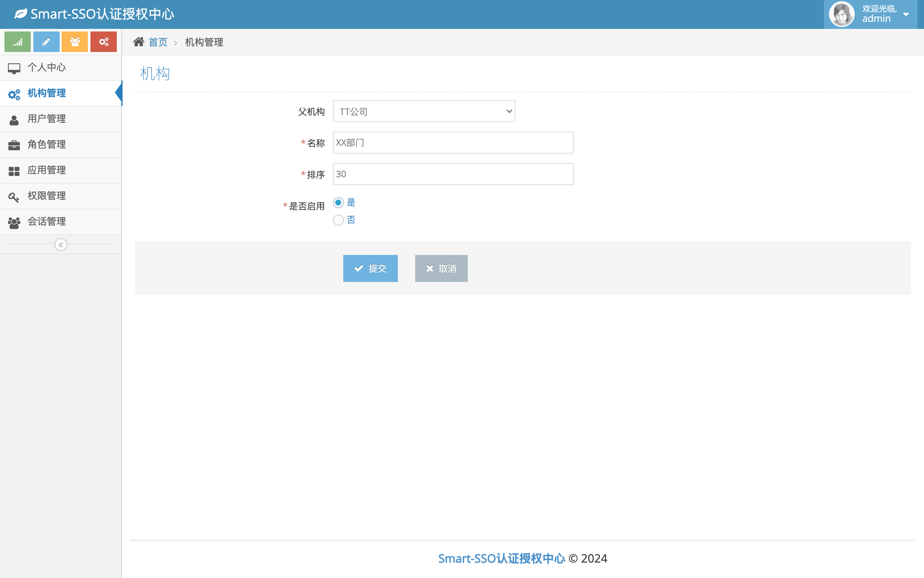The image size is (924, 578).
Task: Click the Smart-SSO认证授权中心 footer link
Action: click(x=501, y=558)
